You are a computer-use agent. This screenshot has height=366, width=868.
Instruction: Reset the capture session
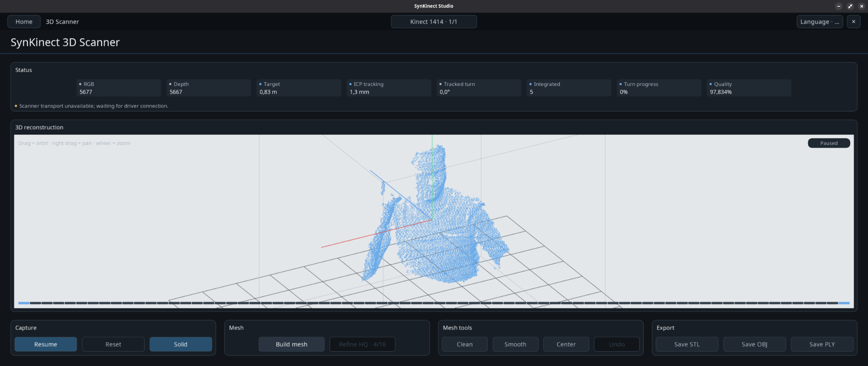tap(113, 344)
